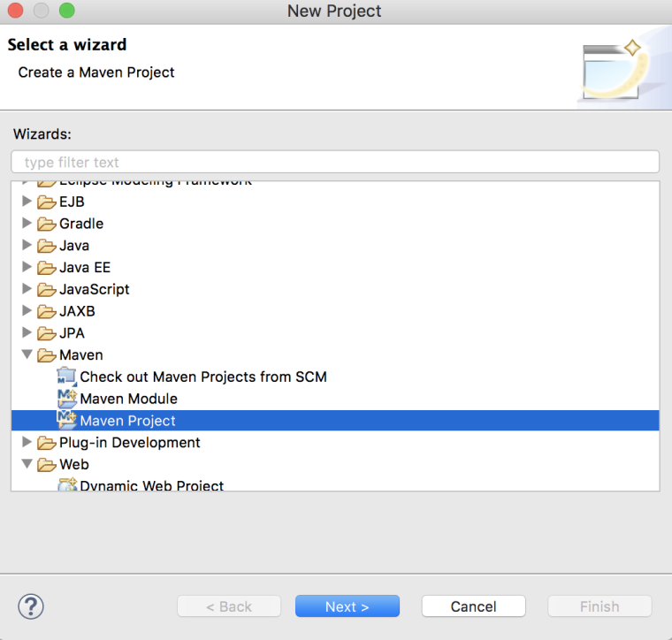Zoom the New Project window with green button
Screen dimensions: 672x640
pos(67,11)
